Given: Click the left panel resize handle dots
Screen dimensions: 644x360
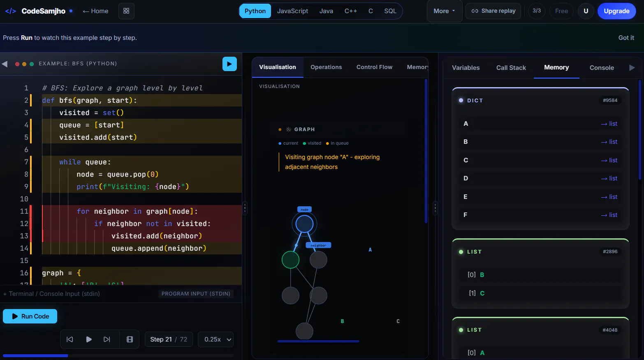Looking at the screenshot, I should [245, 208].
